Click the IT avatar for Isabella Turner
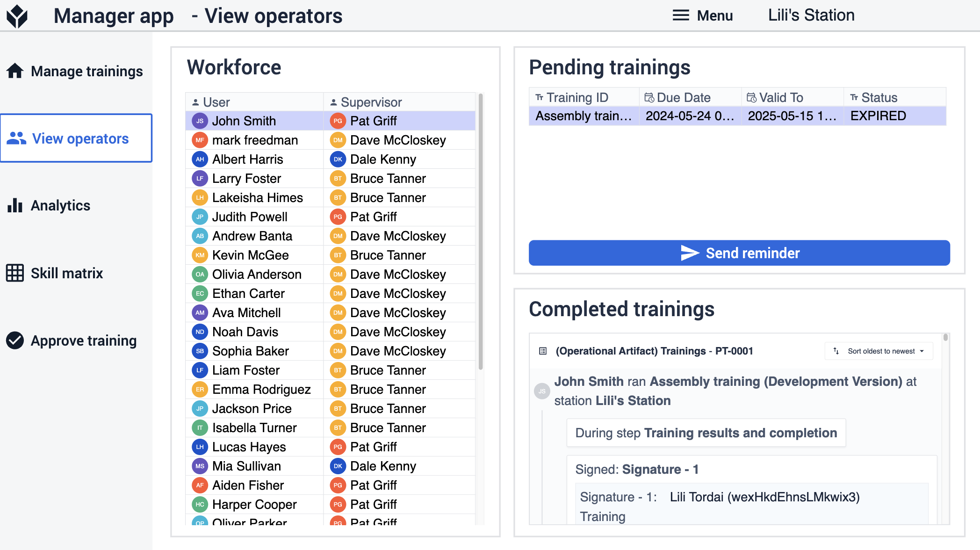 tap(200, 427)
